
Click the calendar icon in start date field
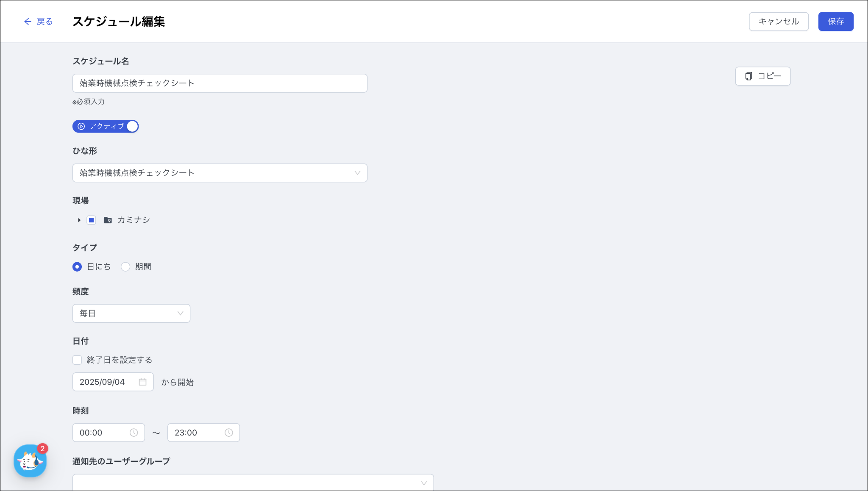pyautogui.click(x=142, y=382)
